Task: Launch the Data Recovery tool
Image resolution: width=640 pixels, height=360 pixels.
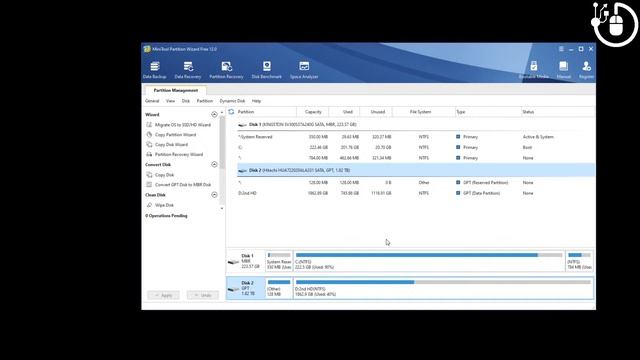Action: [188, 70]
